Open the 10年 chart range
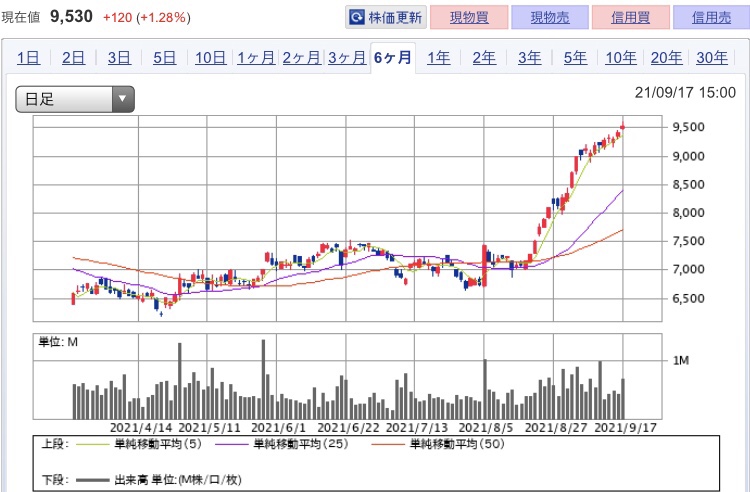This screenshot has width=750, height=492. 620,58
